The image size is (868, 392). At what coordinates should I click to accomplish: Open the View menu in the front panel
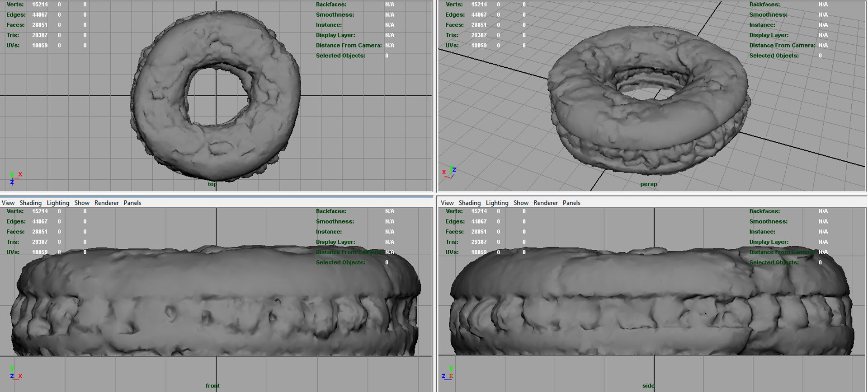coord(8,203)
